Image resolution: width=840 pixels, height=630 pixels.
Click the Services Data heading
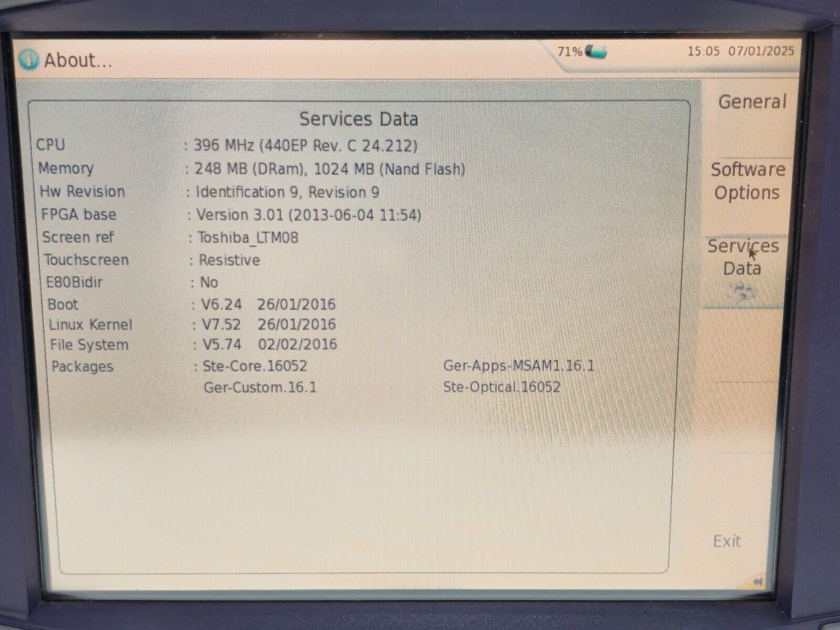[x=359, y=119]
